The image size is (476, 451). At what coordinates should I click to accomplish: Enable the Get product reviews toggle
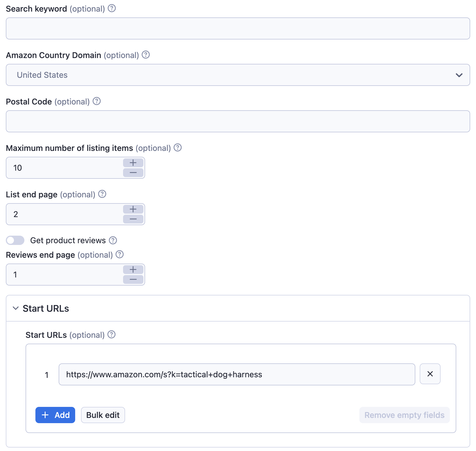coord(15,240)
